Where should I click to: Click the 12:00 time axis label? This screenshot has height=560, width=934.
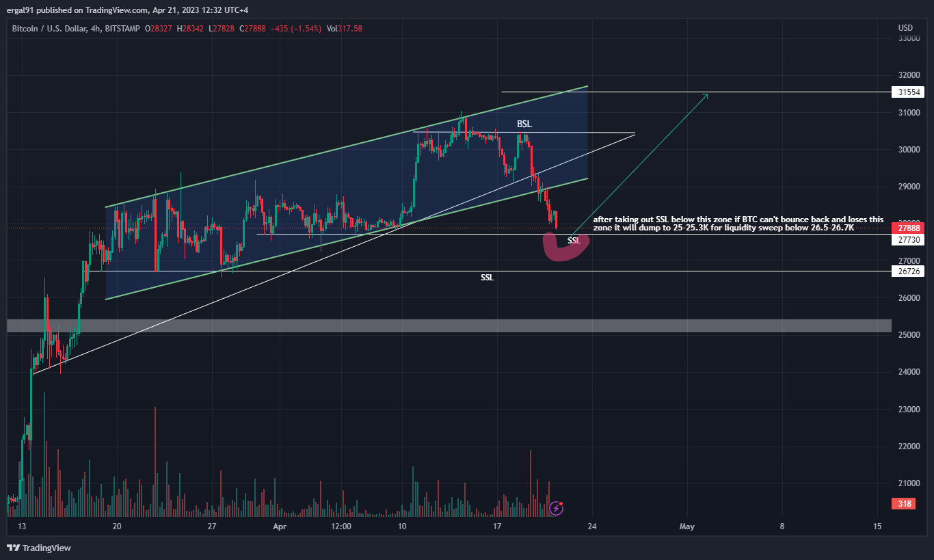[x=341, y=526]
